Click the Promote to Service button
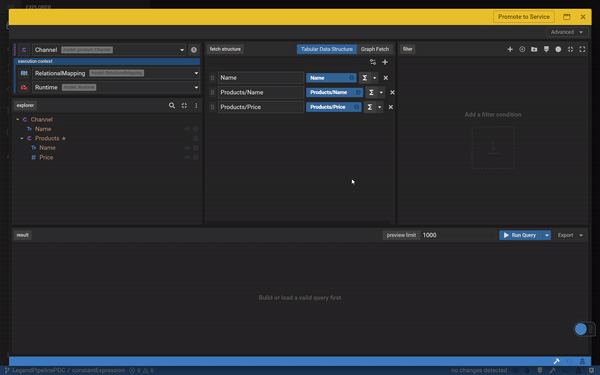The height and width of the screenshot is (375, 600). click(x=523, y=17)
